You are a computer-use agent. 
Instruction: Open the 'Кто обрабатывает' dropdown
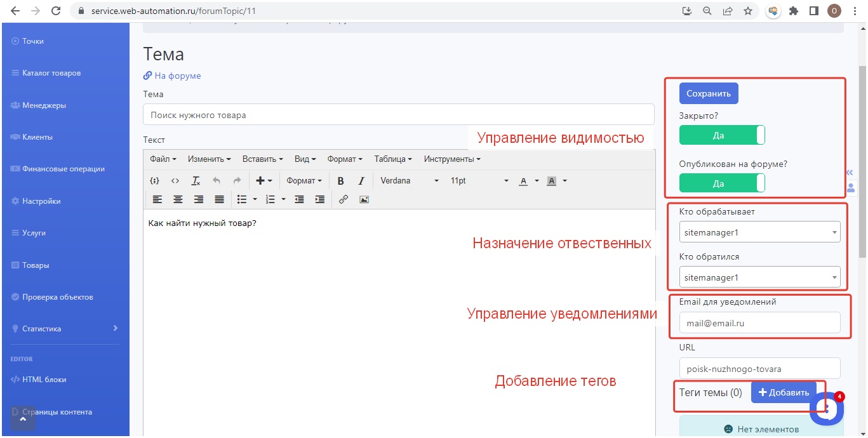coord(759,232)
